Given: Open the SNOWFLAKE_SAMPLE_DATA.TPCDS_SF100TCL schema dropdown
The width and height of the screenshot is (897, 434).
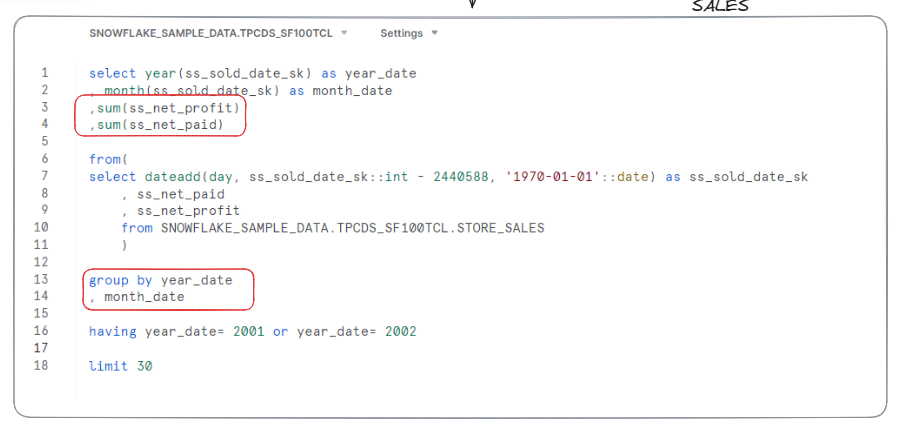Looking at the screenshot, I should pos(217,33).
